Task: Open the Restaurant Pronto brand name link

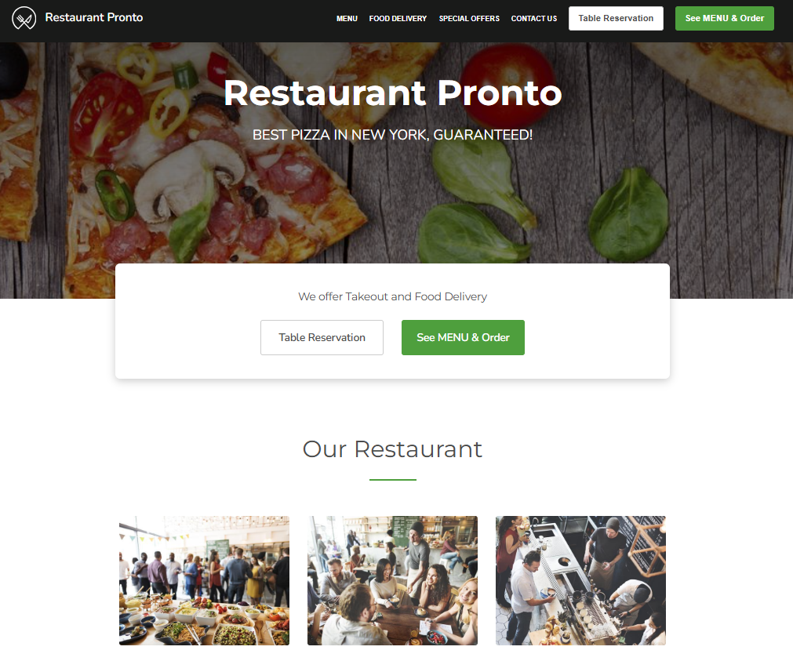Action: coord(94,18)
